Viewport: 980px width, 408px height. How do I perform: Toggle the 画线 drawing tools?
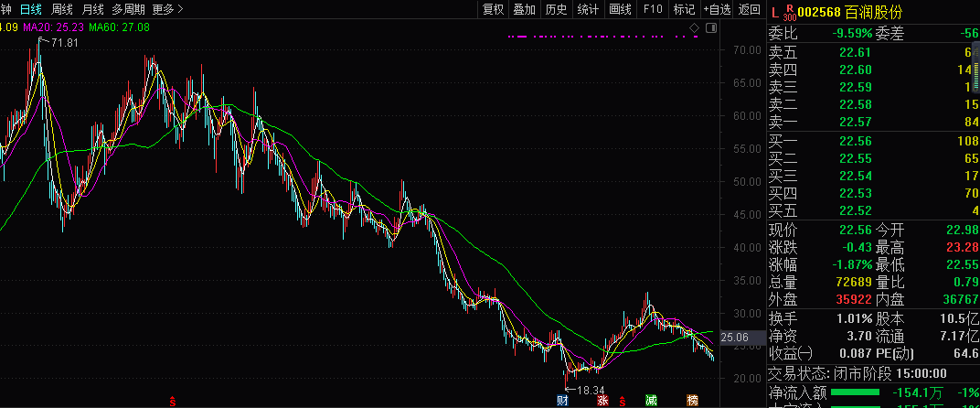pyautogui.click(x=621, y=9)
